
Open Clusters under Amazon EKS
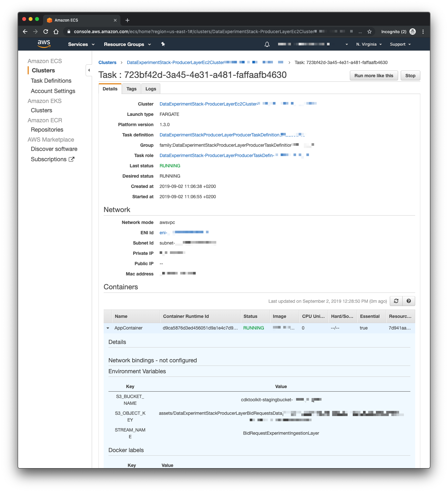(42, 110)
